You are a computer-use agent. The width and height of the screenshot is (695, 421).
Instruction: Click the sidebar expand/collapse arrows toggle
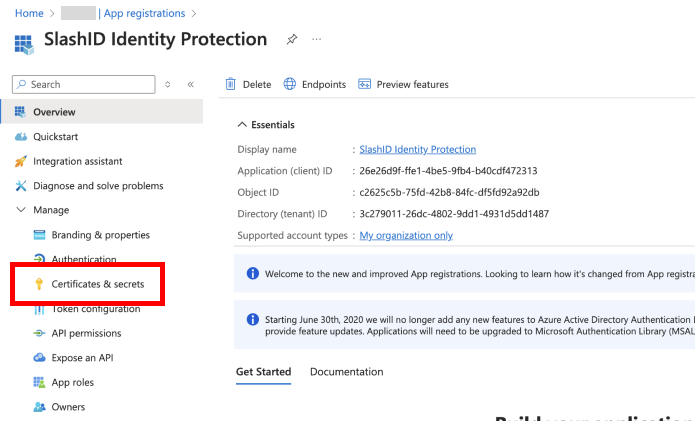point(168,85)
